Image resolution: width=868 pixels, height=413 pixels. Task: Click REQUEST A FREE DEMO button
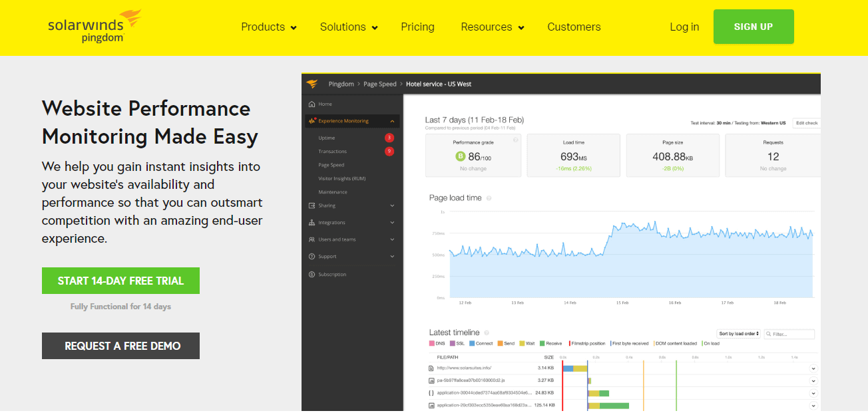coord(120,346)
